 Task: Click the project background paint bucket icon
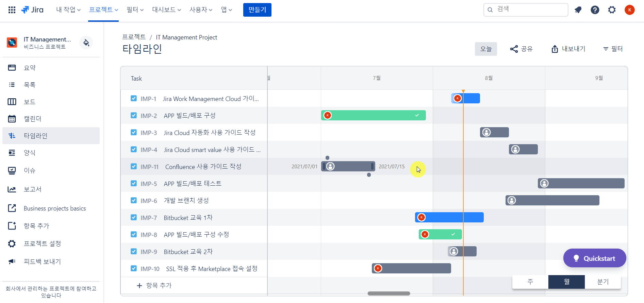pyautogui.click(x=86, y=43)
